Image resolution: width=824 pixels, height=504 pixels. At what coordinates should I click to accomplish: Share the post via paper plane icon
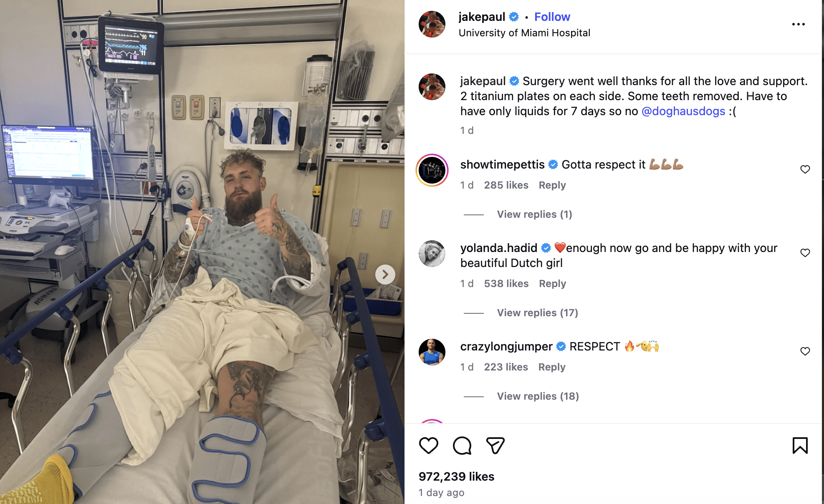point(495,446)
